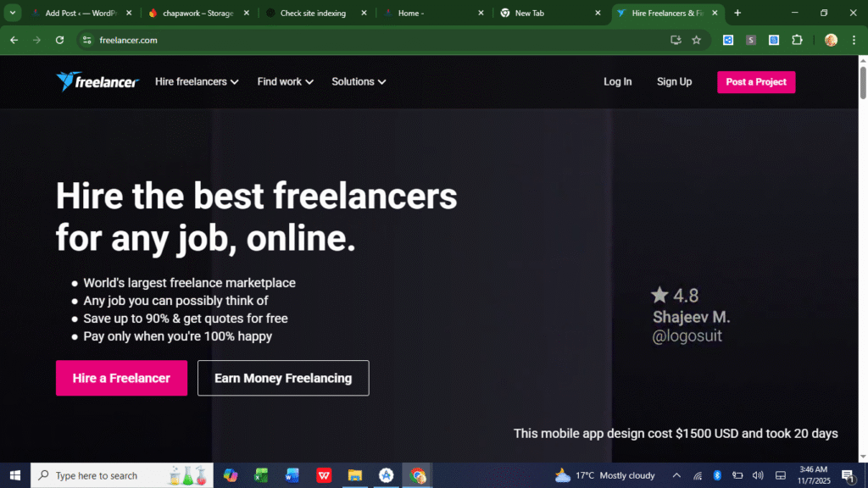This screenshot has height=488, width=868.
Task: Expand the Solutions dropdown menu
Action: (x=359, y=82)
